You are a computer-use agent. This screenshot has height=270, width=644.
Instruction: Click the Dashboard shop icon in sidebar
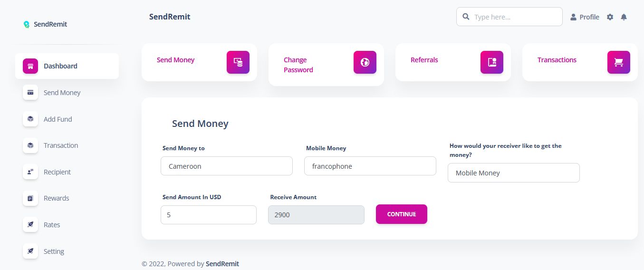[x=30, y=66]
